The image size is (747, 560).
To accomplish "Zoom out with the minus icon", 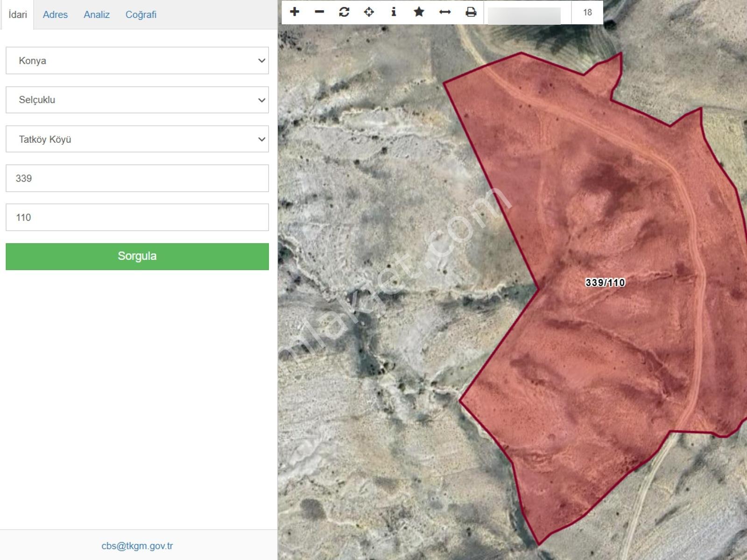I will pos(319,12).
